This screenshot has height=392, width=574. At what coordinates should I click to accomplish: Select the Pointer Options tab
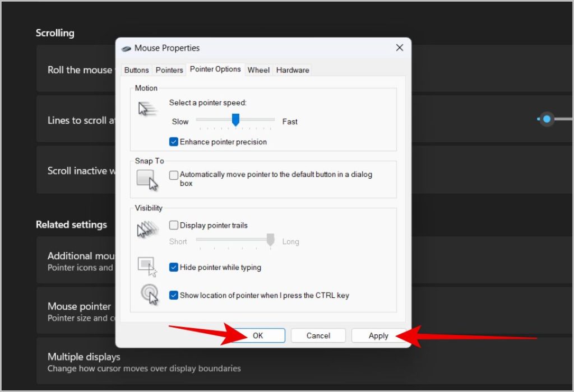[215, 69]
